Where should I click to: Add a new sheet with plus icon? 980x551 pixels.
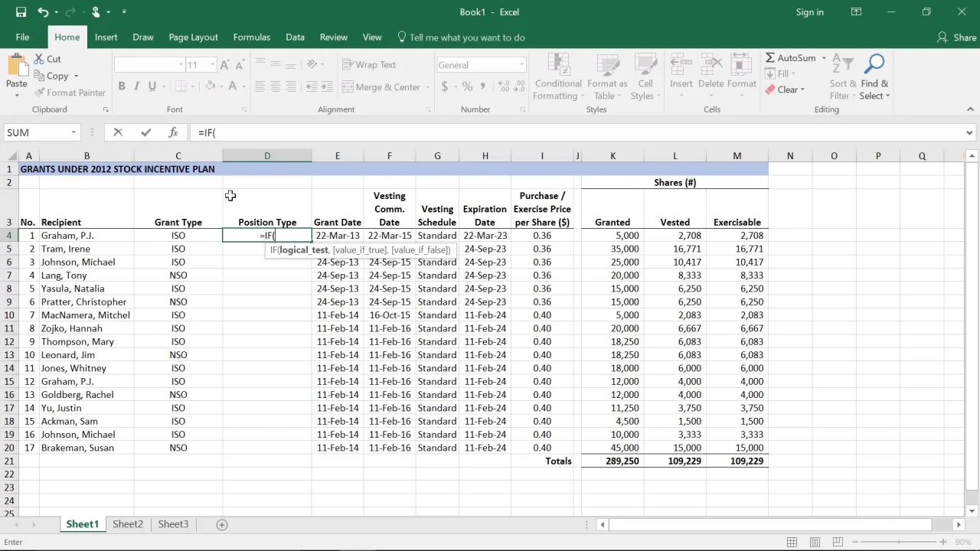(222, 525)
